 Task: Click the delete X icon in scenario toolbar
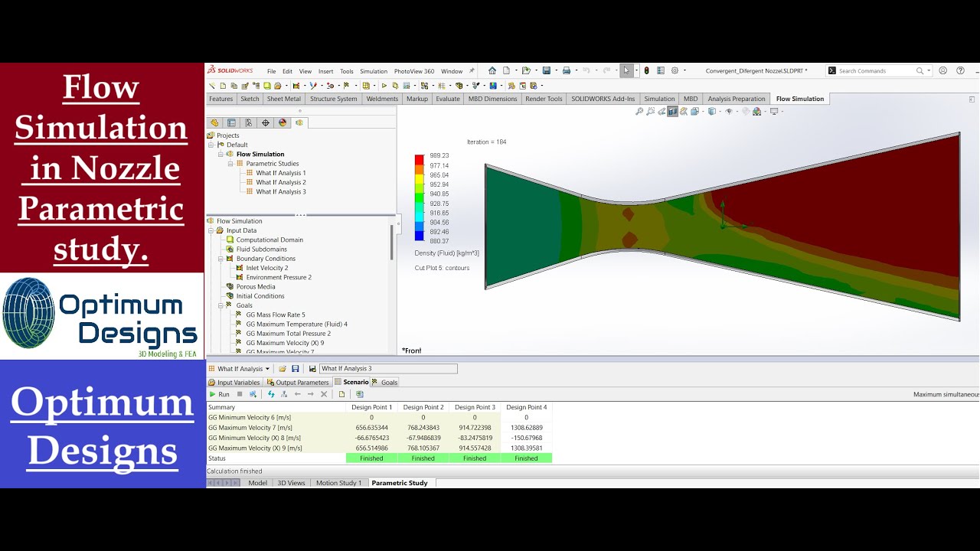click(x=324, y=394)
